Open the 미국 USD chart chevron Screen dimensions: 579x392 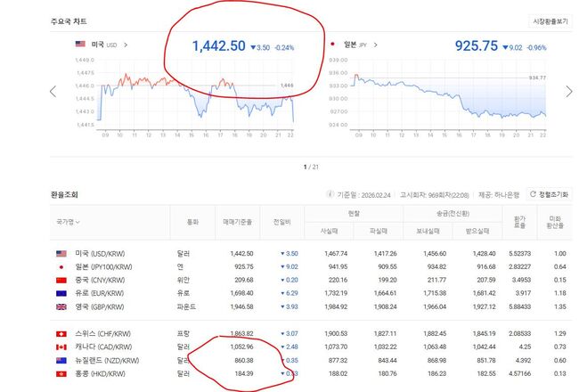pyautogui.click(x=126, y=44)
